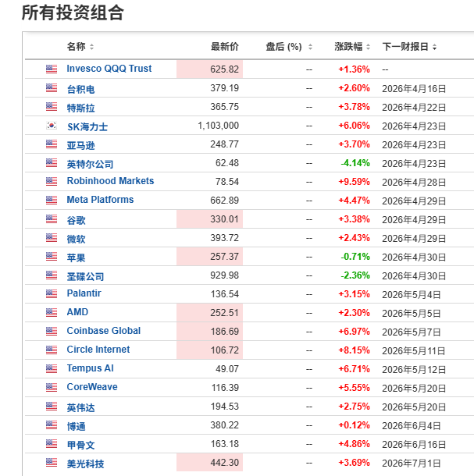474x476 pixels.
Task: Select the +8.15% change value
Action: pos(355,350)
